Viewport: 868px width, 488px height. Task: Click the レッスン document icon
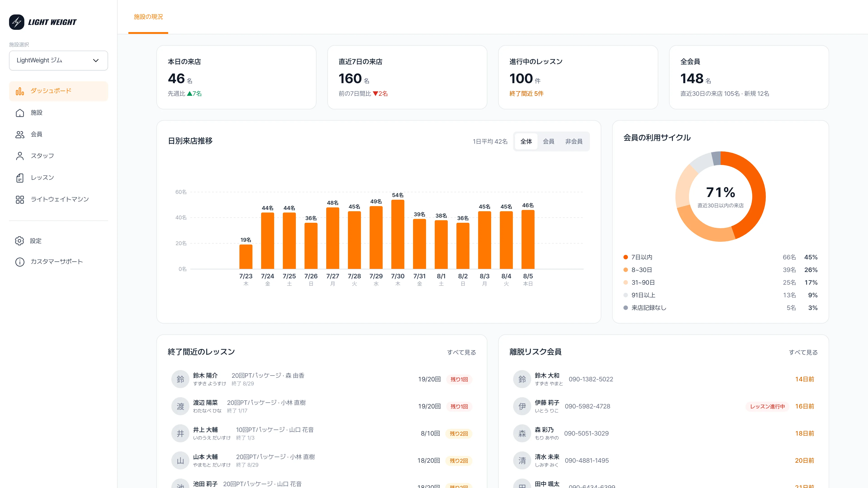20,178
